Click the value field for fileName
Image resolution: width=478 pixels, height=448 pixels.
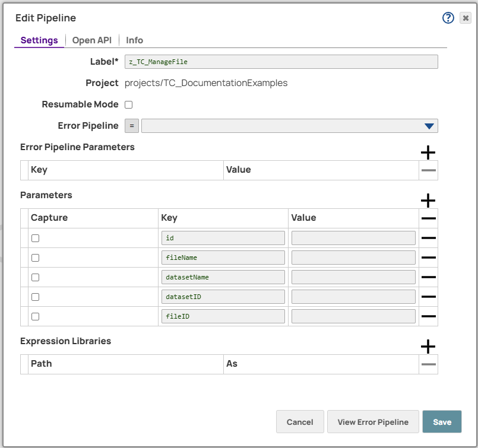point(353,258)
